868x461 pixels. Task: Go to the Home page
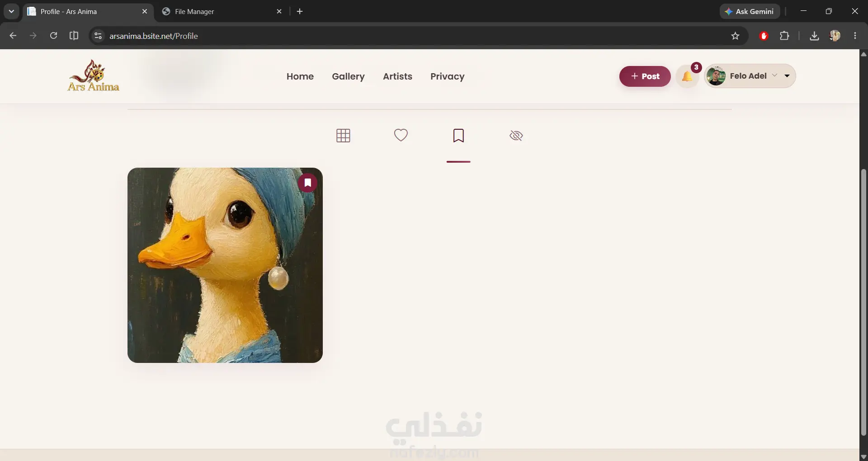300,76
